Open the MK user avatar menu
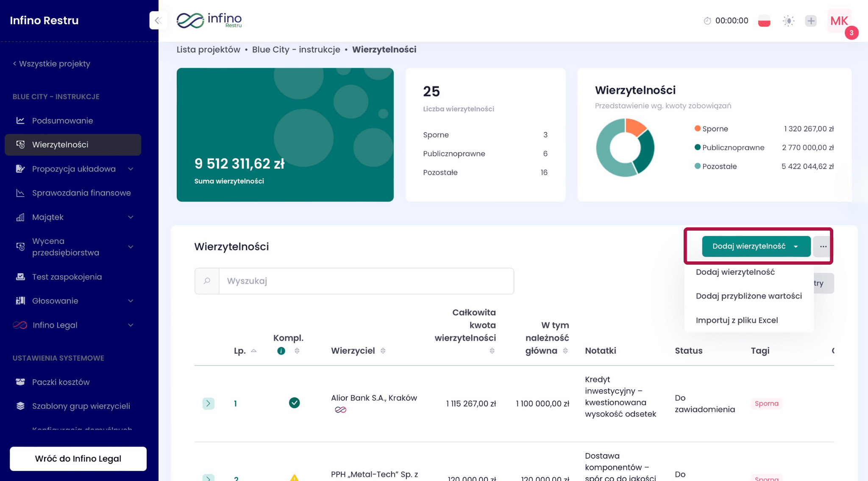The height and width of the screenshot is (481, 868). pos(839,21)
